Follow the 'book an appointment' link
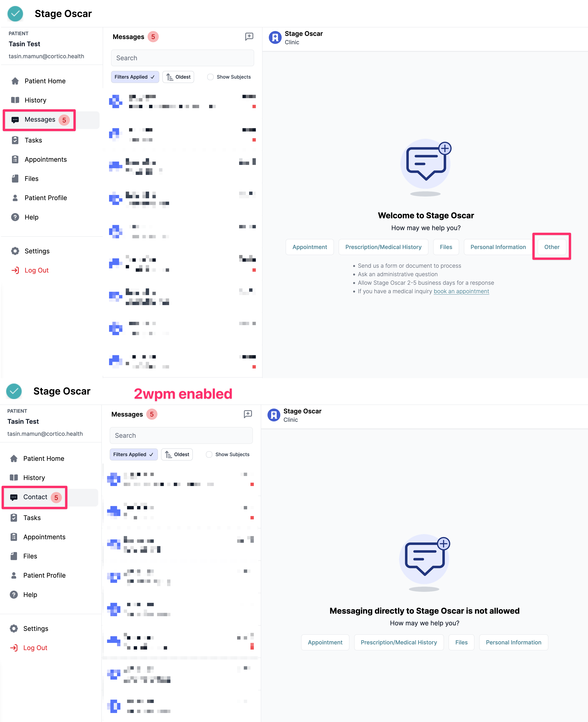The height and width of the screenshot is (722, 588). 461,291
